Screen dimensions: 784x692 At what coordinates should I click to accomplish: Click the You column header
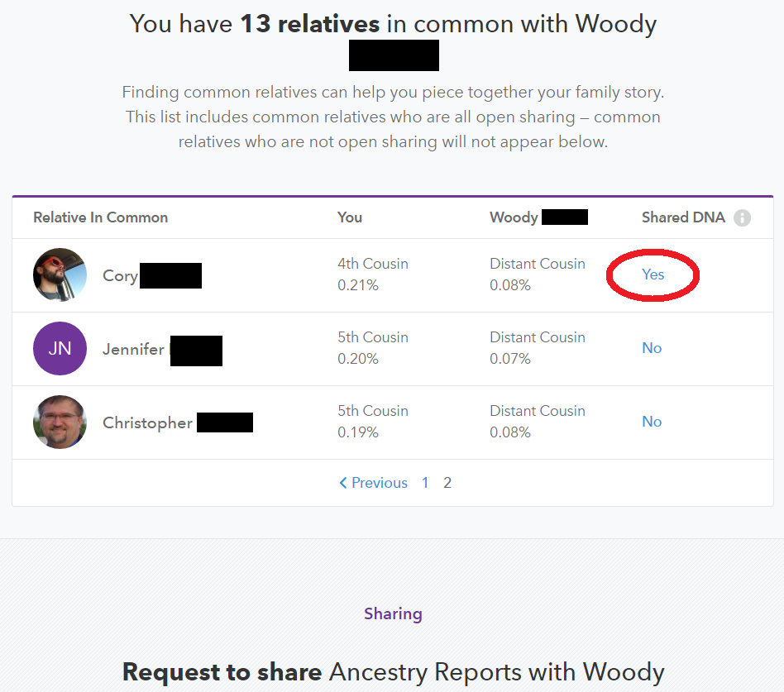coord(350,217)
